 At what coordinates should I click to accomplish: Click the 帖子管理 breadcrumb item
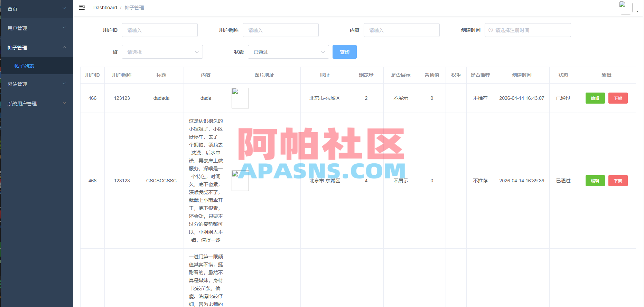(x=134, y=8)
